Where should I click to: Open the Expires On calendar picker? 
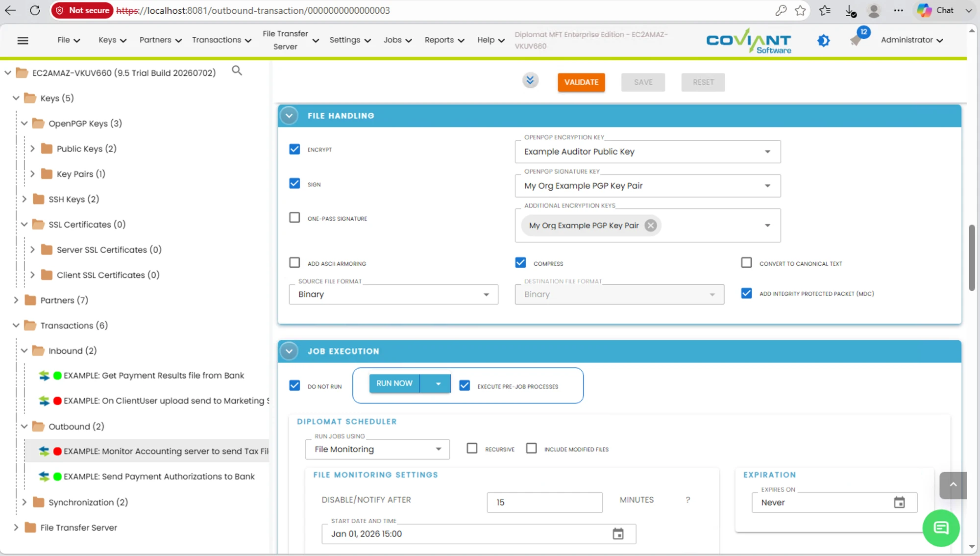click(899, 503)
